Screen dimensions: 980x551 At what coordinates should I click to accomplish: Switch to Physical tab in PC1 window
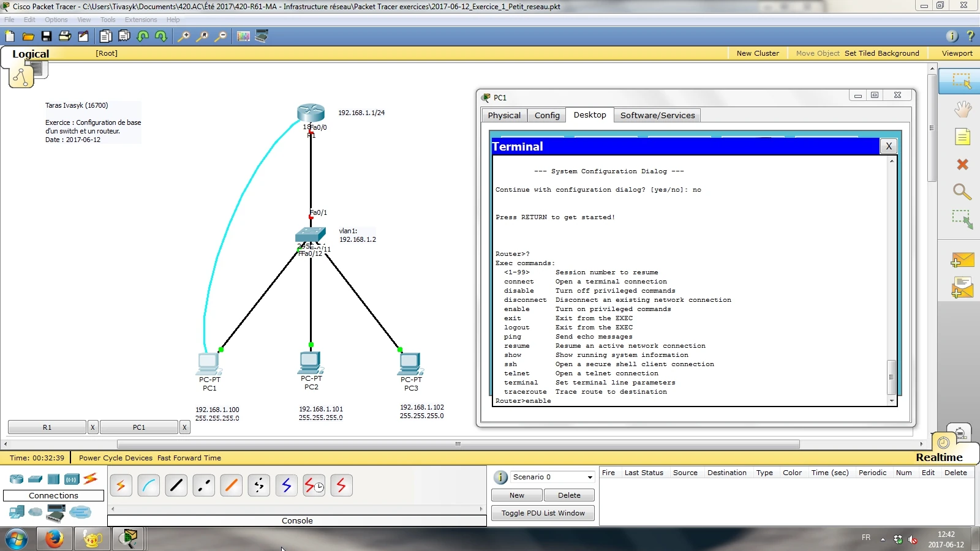[504, 115]
